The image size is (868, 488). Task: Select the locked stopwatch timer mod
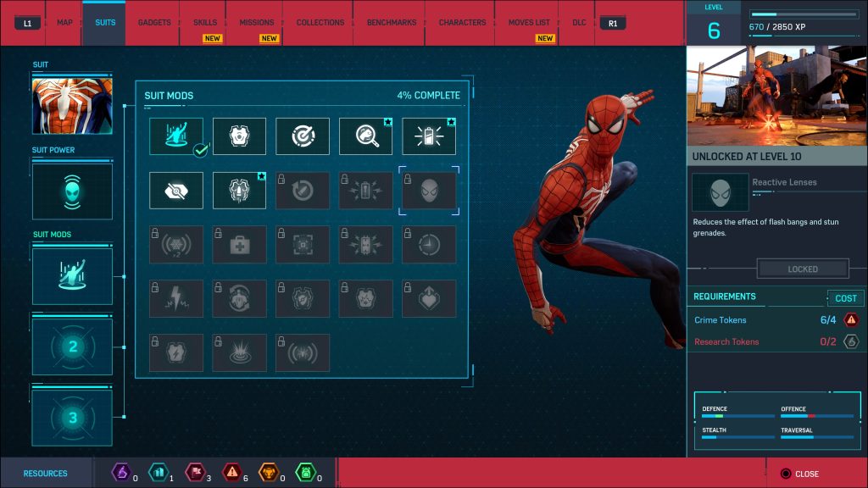(429, 244)
